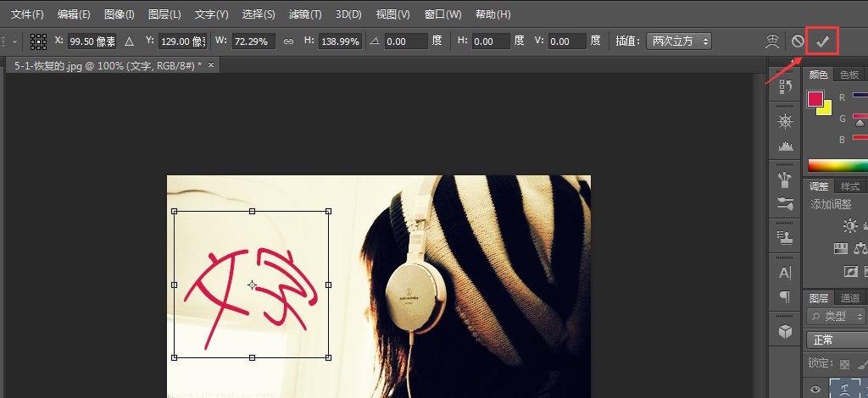The width and height of the screenshot is (868, 398).
Task: Open the Brush settings panel icon
Action: click(x=785, y=203)
